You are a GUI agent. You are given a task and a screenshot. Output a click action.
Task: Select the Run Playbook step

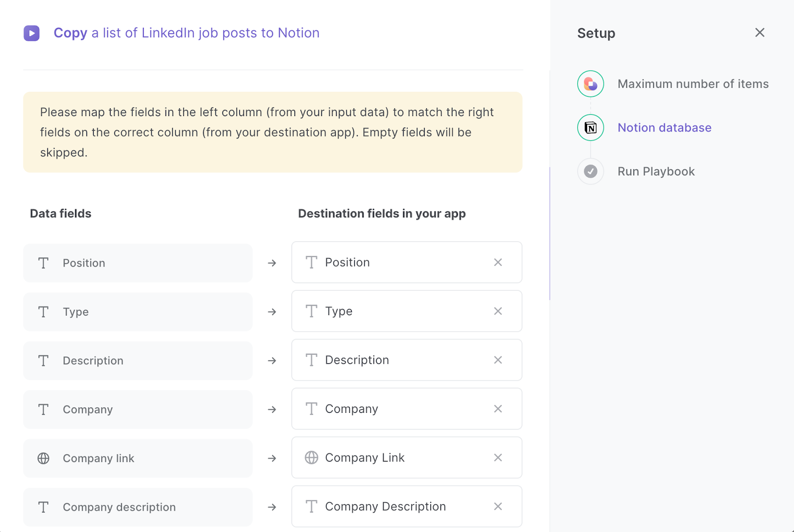click(656, 172)
